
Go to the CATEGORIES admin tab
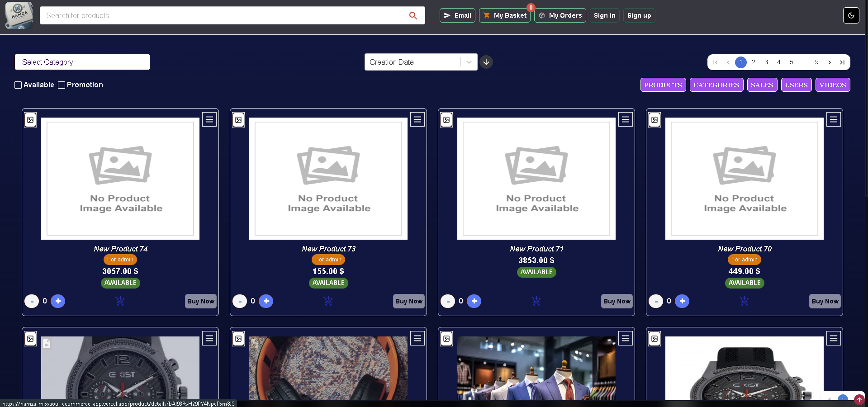click(x=716, y=85)
